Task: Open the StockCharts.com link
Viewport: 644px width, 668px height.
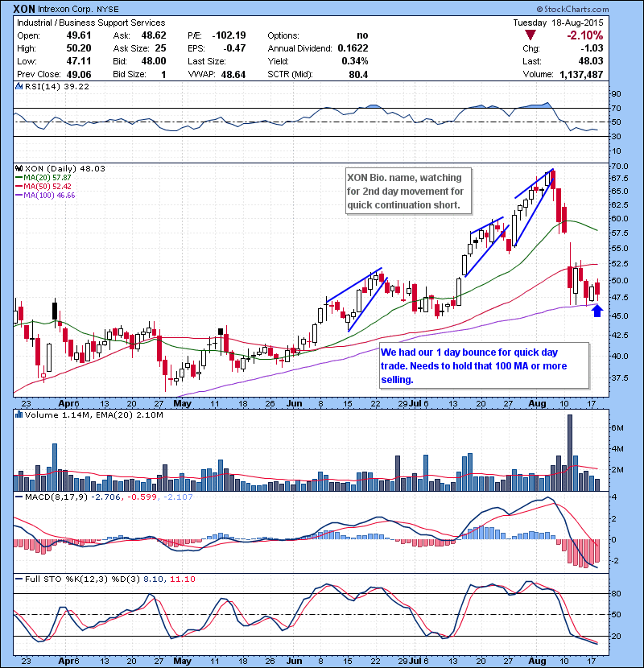Action: [572, 9]
